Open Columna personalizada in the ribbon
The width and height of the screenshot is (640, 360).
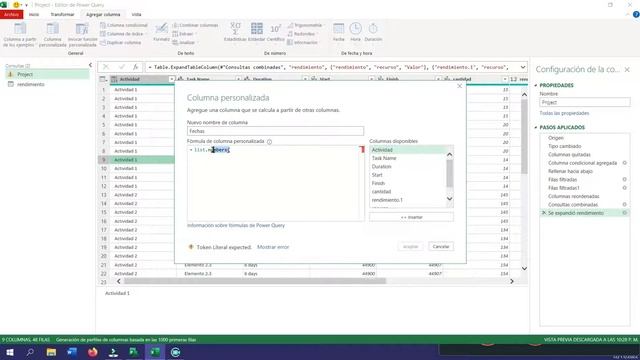tap(53, 34)
